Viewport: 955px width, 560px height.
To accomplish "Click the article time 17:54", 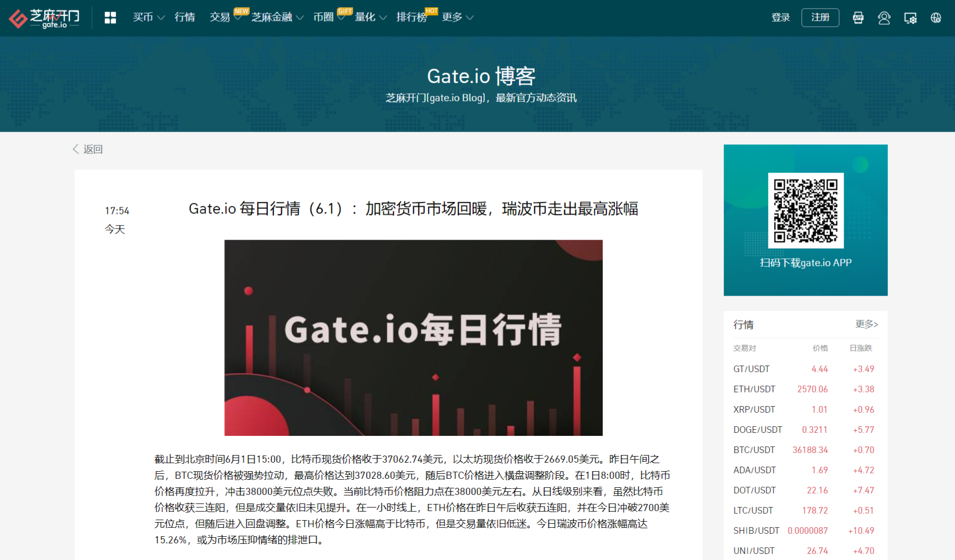I will [117, 210].
